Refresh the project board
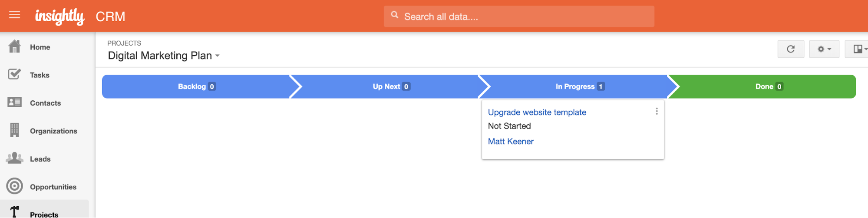 pyautogui.click(x=791, y=49)
